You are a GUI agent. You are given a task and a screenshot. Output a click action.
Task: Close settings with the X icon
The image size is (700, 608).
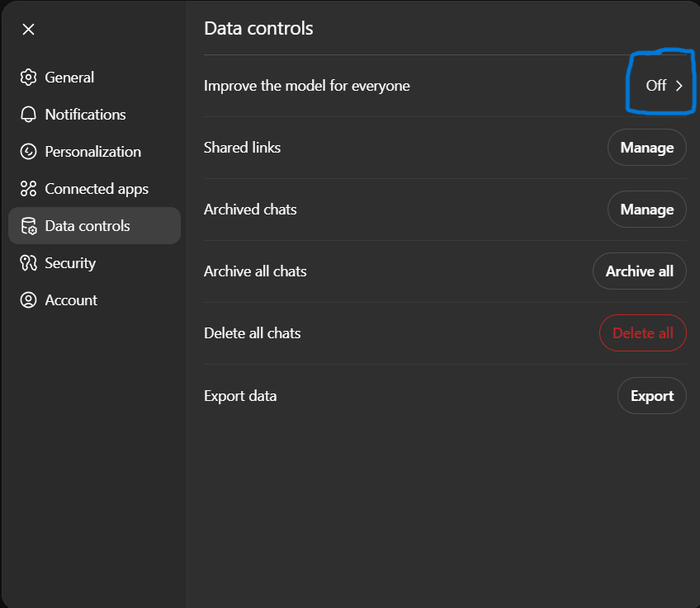click(x=28, y=29)
